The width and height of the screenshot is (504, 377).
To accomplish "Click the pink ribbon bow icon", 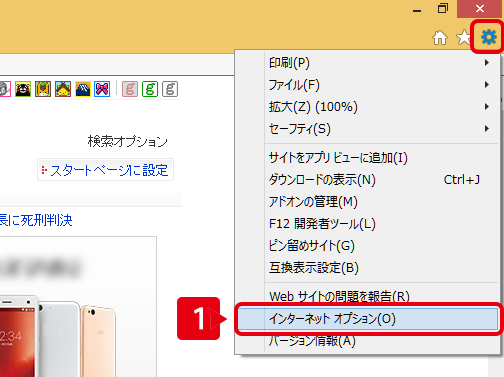I will [102, 89].
